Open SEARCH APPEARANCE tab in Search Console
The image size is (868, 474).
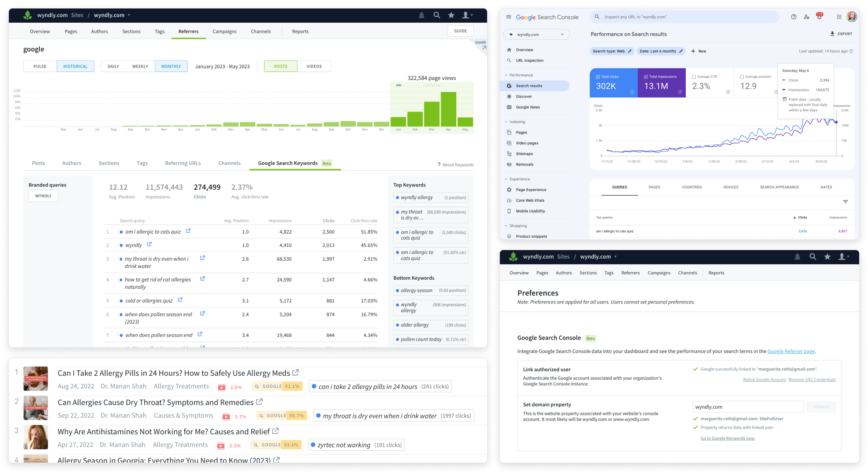pyautogui.click(x=779, y=187)
